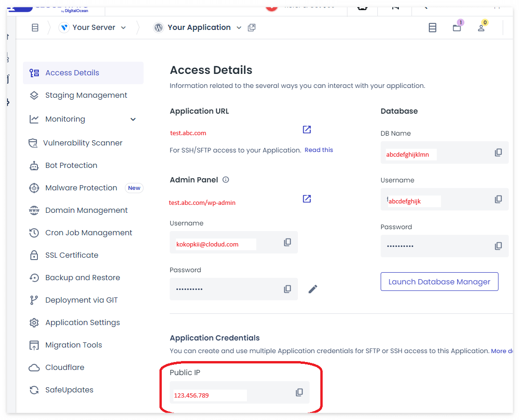
Task: Click the WordPress application logo icon
Action: coord(159,28)
